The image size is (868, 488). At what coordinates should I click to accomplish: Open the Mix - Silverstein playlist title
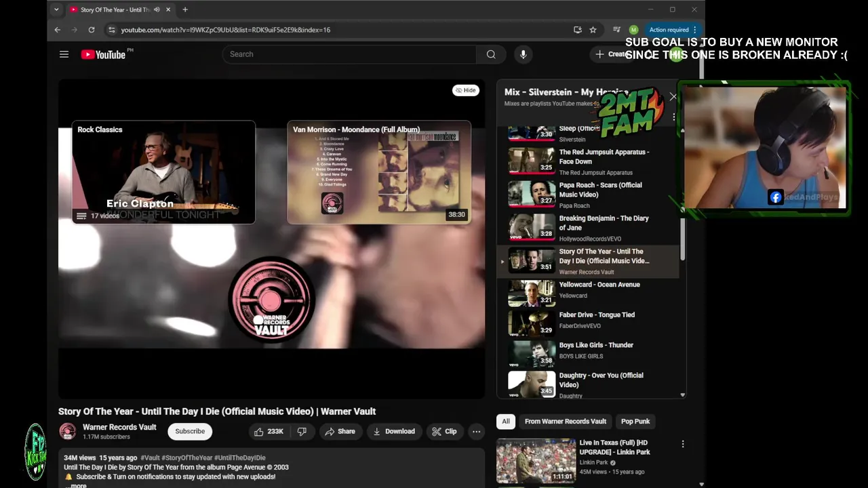[x=566, y=92]
